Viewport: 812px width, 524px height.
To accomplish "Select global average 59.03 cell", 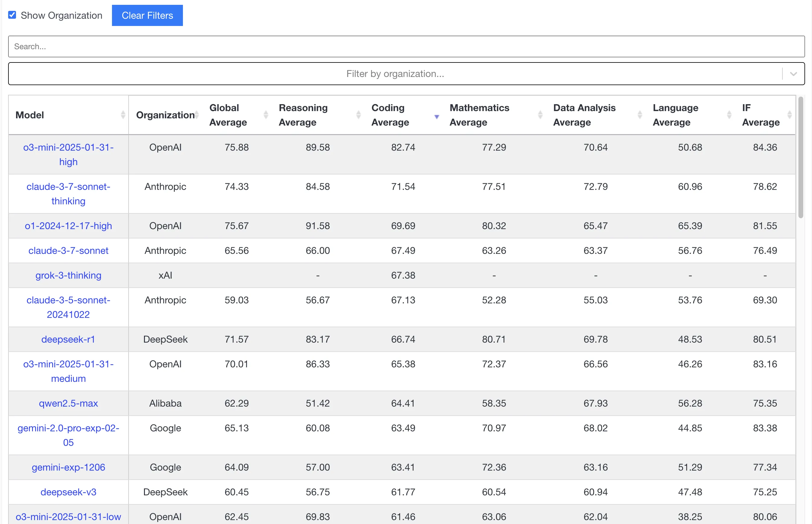I will (236, 300).
